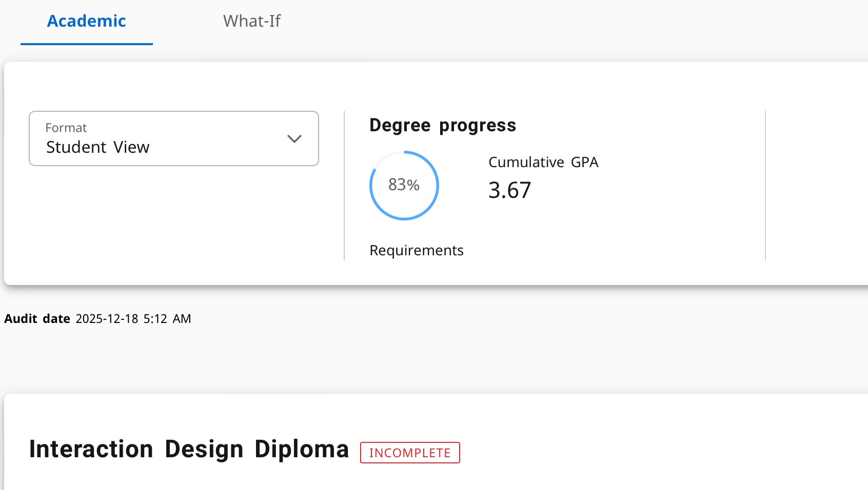Click the Degree progress heading
The width and height of the screenshot is (868, 490).
(442, 125)
